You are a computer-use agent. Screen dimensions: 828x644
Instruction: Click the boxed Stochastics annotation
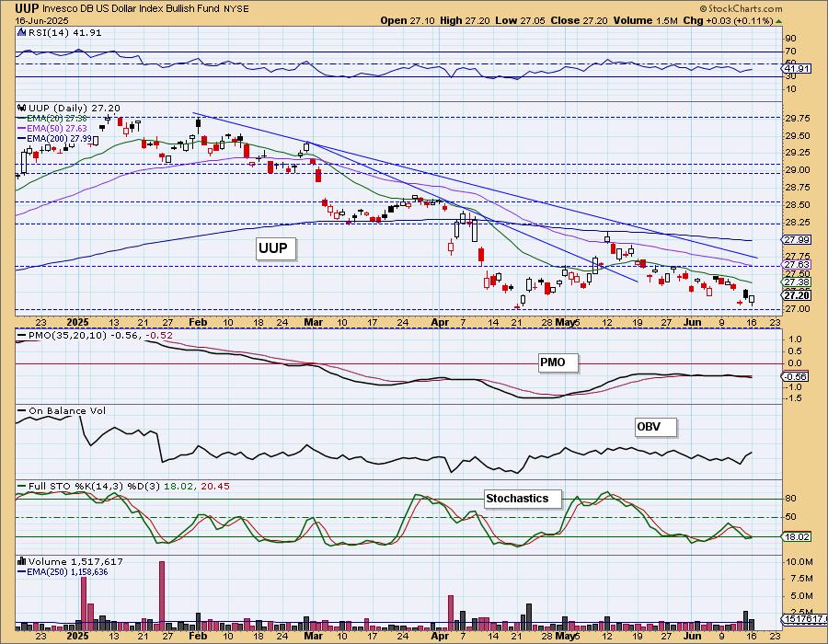click(523, 499)
